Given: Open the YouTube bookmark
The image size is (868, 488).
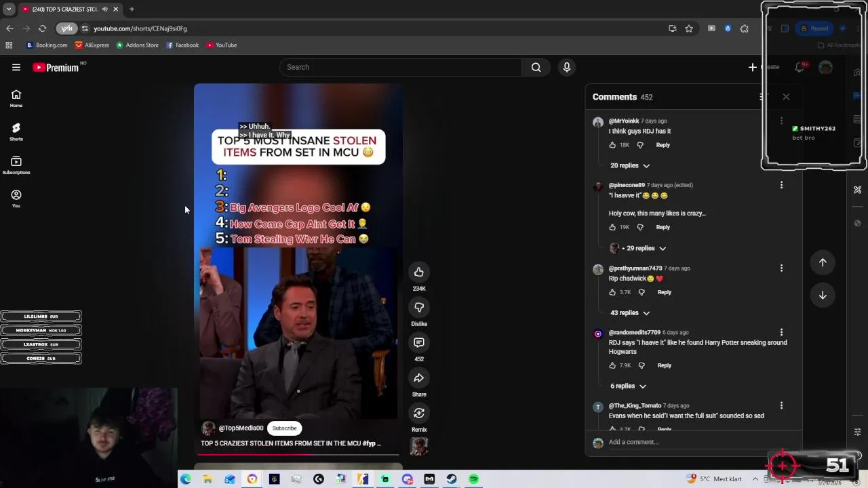Looking at the screenshot, I should point(222,45).
